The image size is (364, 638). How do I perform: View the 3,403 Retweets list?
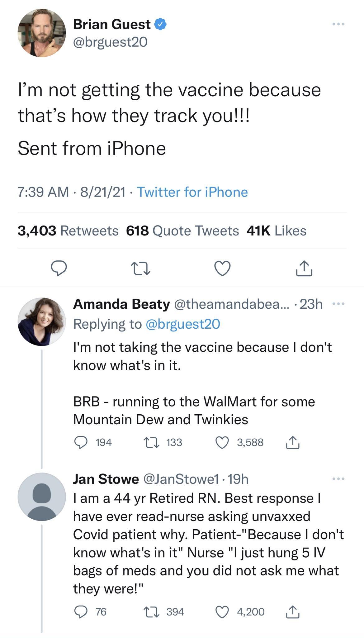coord(68,231)
